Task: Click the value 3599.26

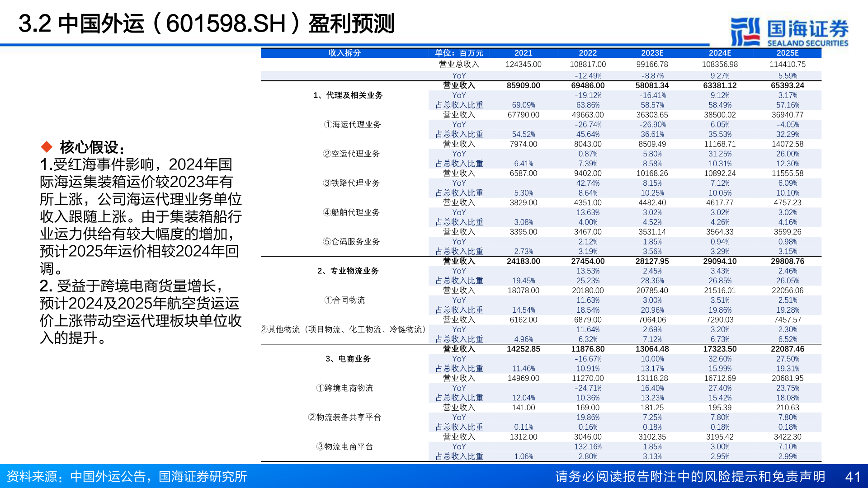Action: [788, 232]
